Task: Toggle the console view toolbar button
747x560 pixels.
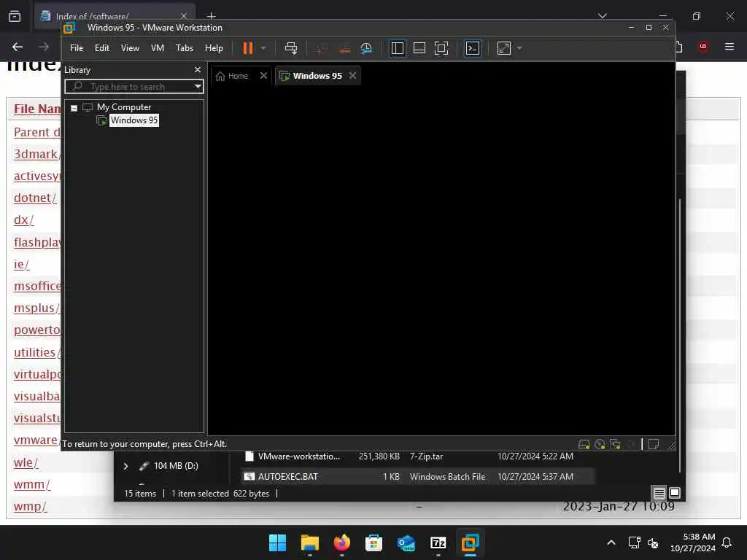Action: [x=472, y=48]
